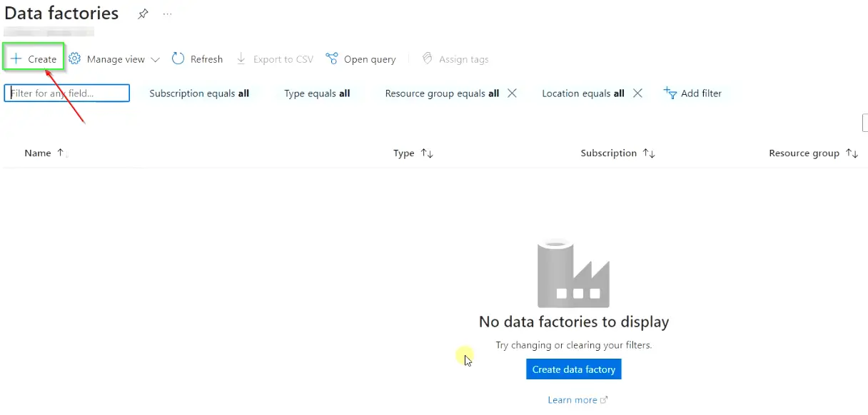Image resolution: width=868 pixels, height=415 pixels.
Task: Remove the Location filter
Action: [638, 93]
